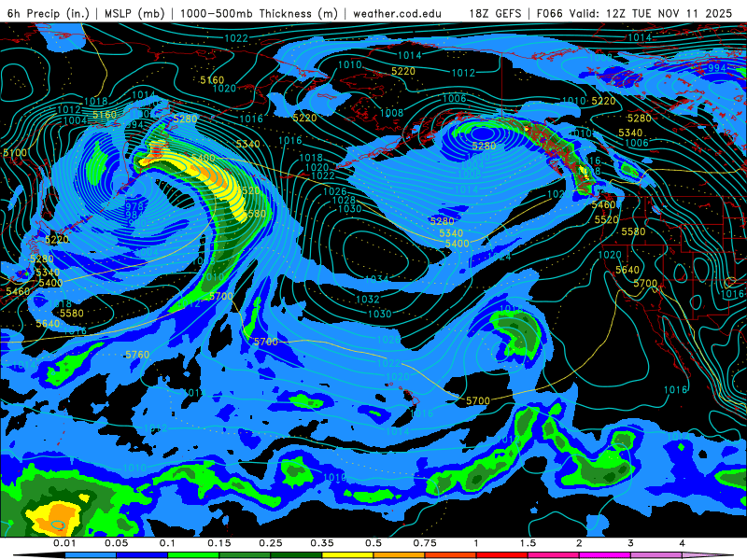Image resolution: width=747 pixels, height=560 pixels.
Task: Select the 0.05 value on the precipitation scale
Action: tap(116, 543)
